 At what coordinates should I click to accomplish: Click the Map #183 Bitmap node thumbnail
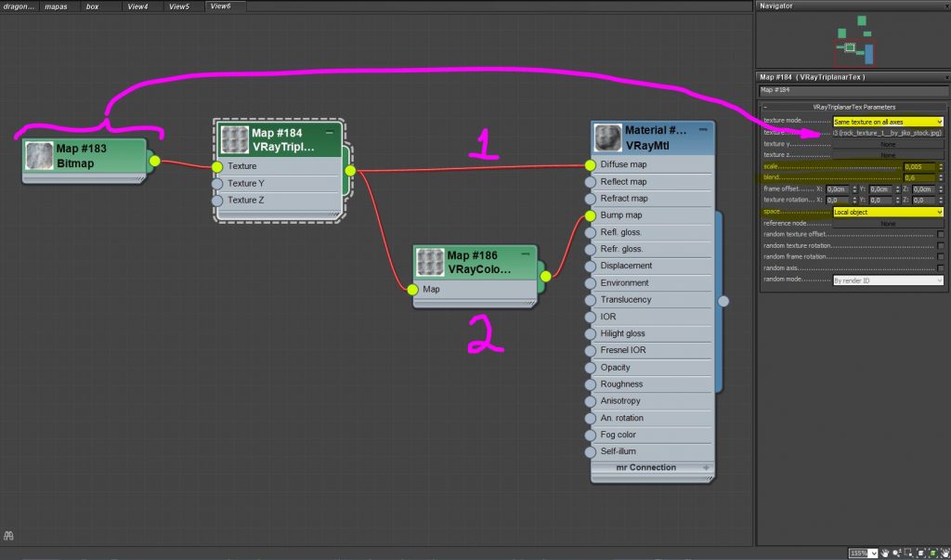(40, 156)
